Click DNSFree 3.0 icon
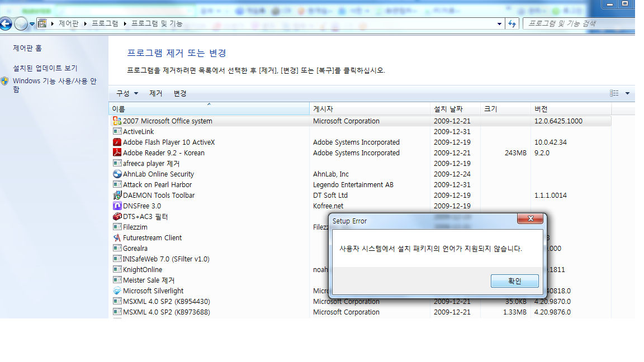Screen dimensions: 644x362 click(x=117, y=206)
